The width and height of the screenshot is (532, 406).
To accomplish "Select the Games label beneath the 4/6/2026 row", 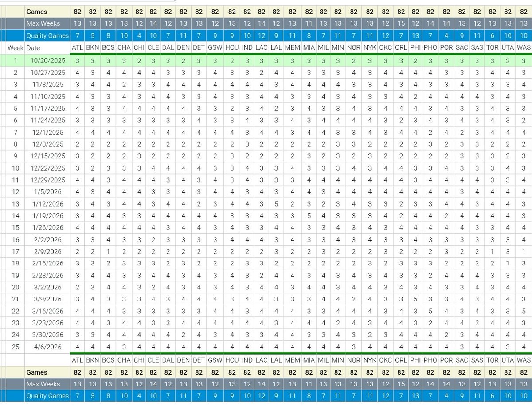I will click(x=47, y=372).
